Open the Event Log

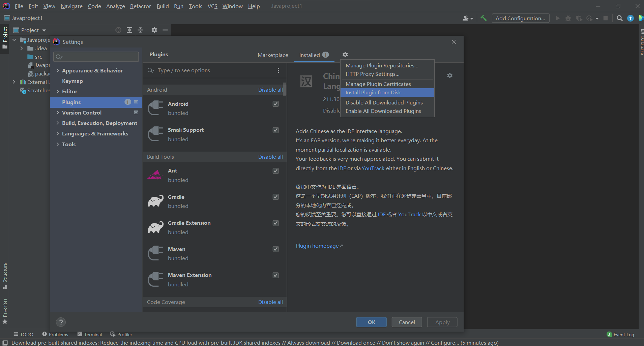(620, 335)
